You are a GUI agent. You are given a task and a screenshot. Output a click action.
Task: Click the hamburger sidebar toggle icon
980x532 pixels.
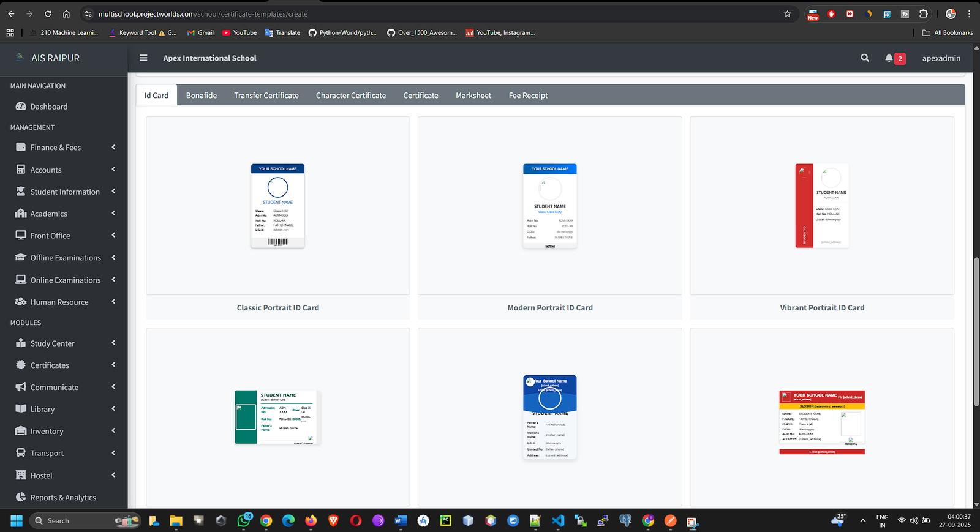pyautogui.click(x=143, y=58)
